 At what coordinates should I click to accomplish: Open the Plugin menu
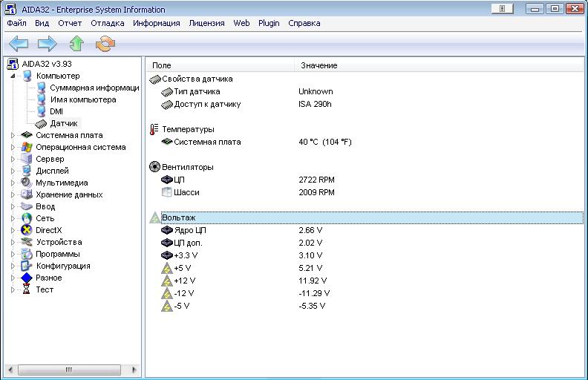[269, 23]
